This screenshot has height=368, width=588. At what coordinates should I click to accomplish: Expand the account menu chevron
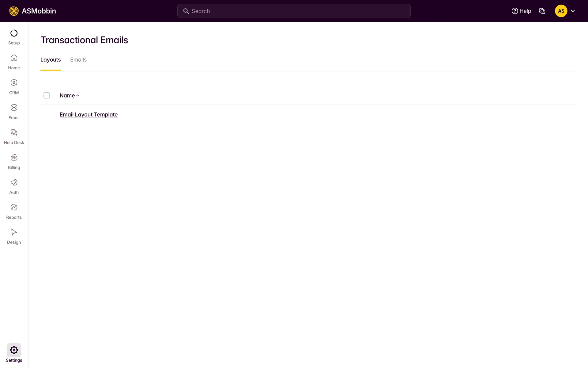[x=573, y=11]
